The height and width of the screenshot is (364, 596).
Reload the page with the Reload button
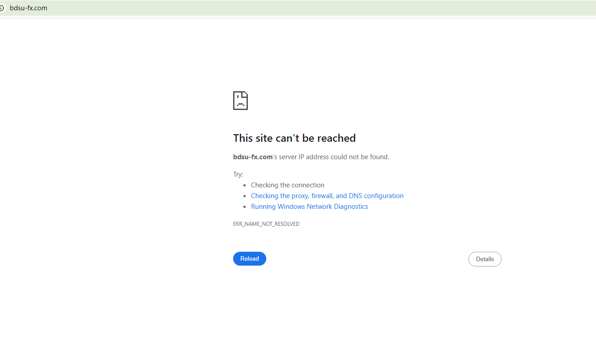pyautogui.click(x=250, y=259)
